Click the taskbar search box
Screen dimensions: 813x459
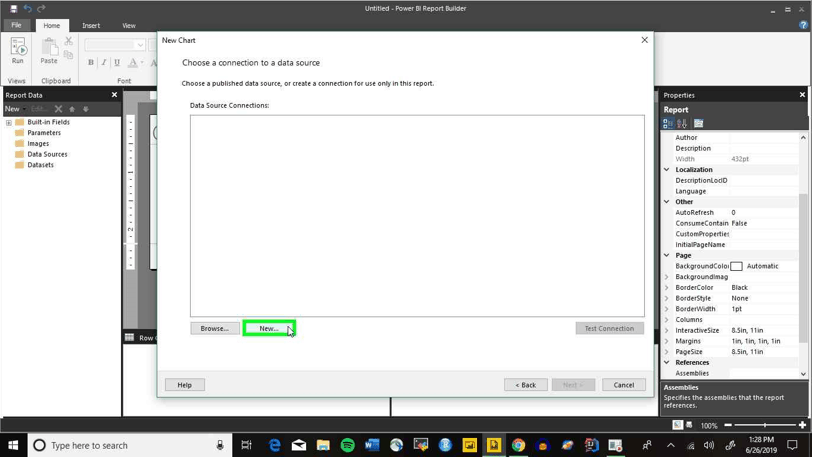coord(130,446)
